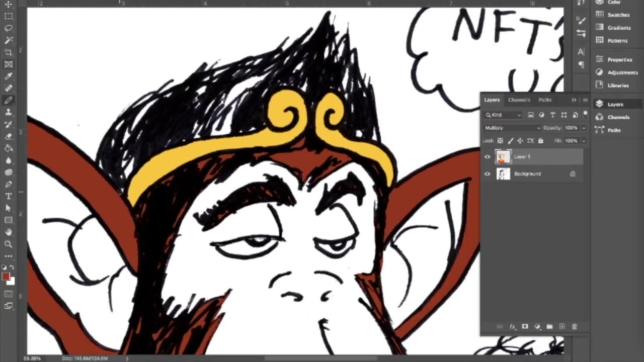Open the status bar info arrow
The width and height of the screenshot is (644, 362).
click(x=127, y=358)
